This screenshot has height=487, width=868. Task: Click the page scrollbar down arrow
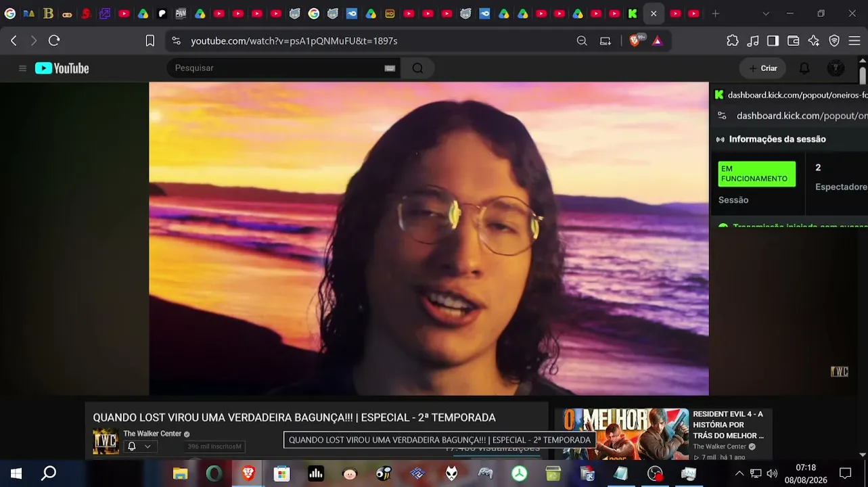point(863,455)
